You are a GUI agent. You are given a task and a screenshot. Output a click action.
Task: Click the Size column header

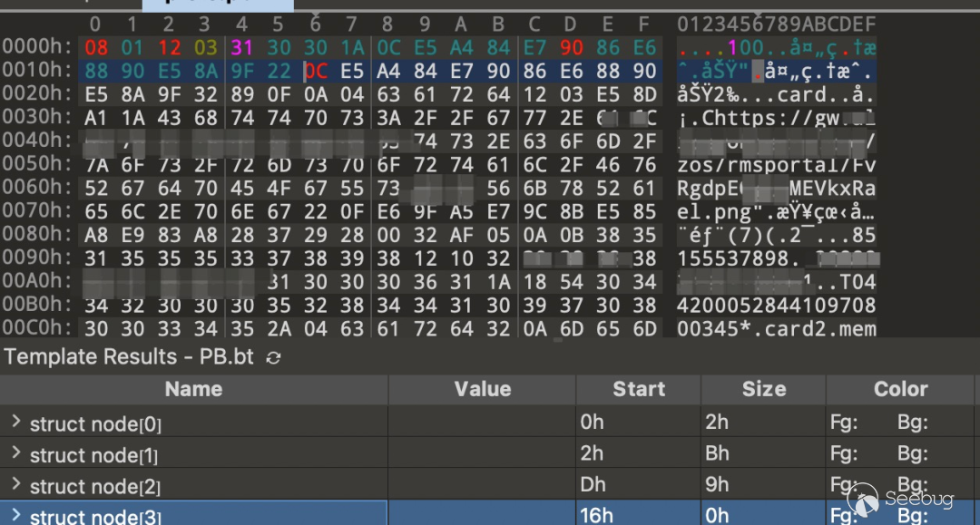[763, 389]
